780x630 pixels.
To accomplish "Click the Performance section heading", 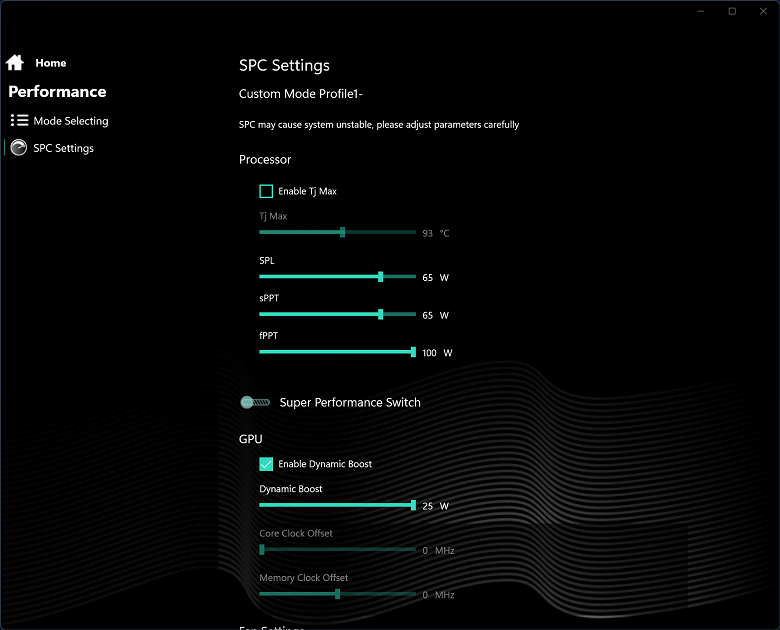I will pos(57,92).
